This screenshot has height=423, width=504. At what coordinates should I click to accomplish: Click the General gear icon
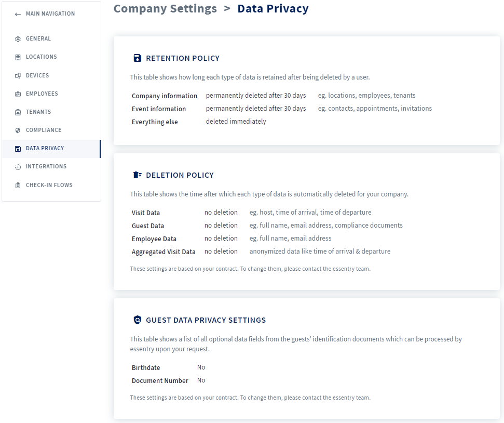[18, 39]
